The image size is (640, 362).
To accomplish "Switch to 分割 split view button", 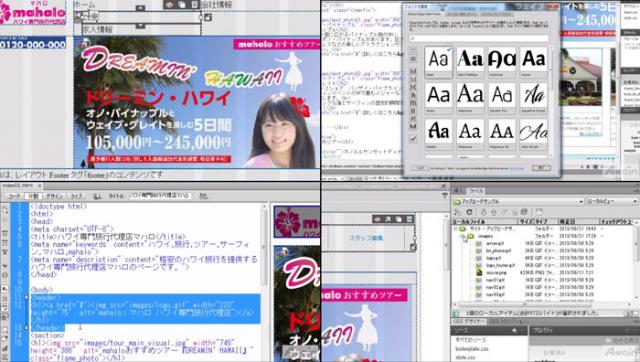I will point(33,196).
